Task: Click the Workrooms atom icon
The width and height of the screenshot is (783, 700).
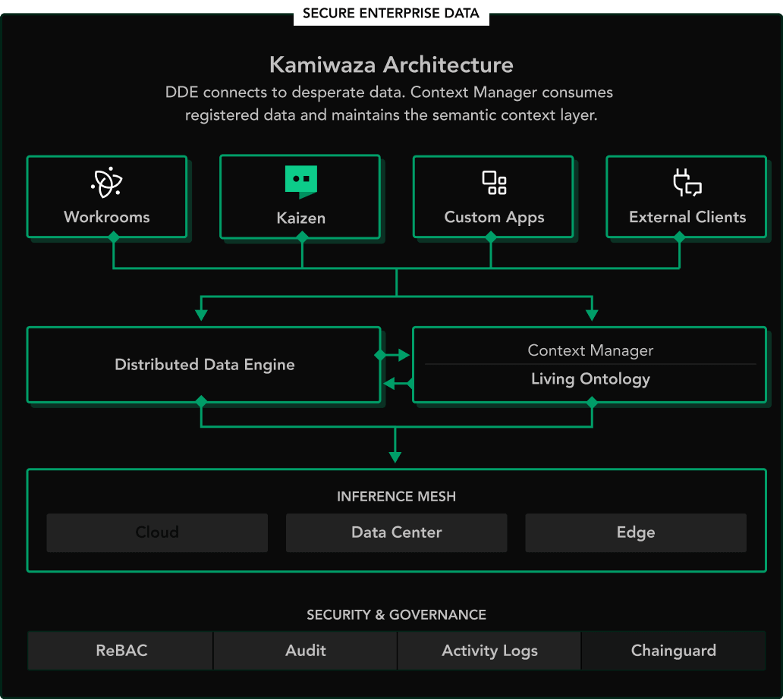Action: [x=107, y=182]
